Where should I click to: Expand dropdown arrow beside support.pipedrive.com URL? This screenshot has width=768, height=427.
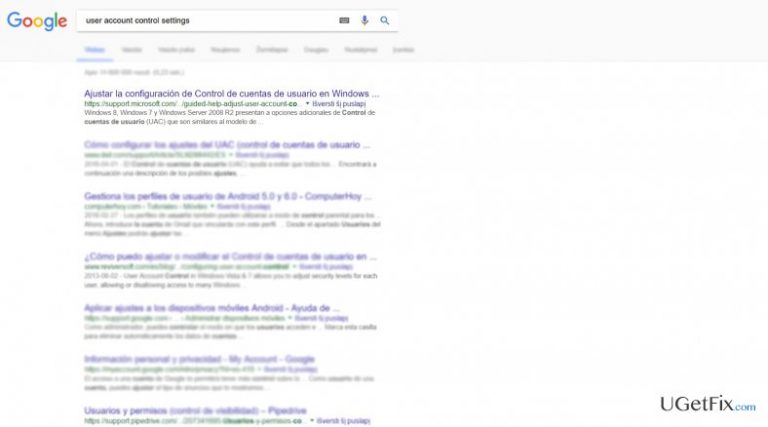pyautogui.click(x=312, y=421)
